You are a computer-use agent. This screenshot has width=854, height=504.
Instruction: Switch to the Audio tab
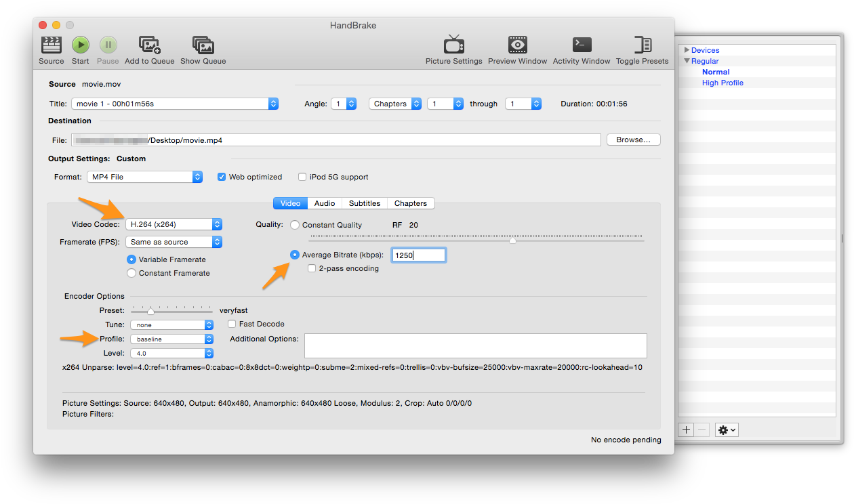[324, 203]
